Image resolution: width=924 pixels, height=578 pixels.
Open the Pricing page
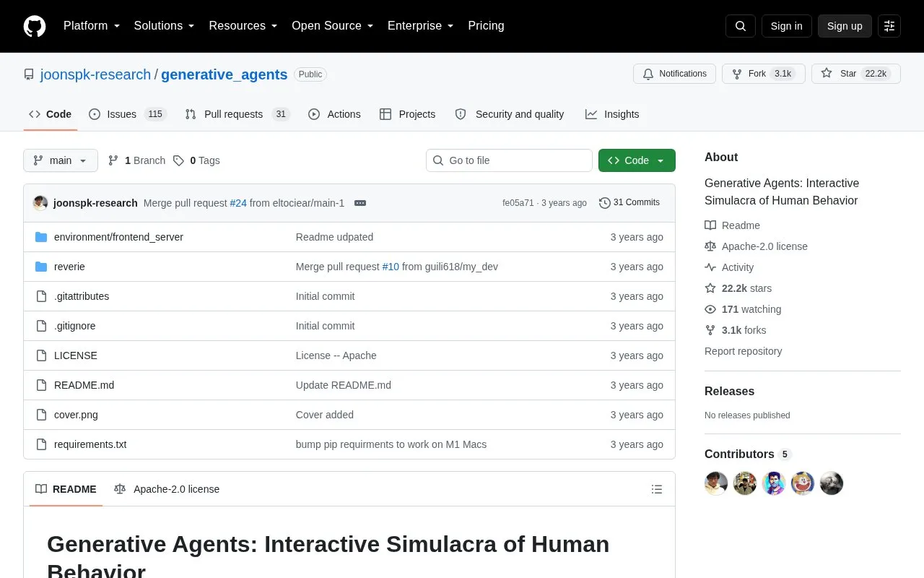(x=486, y=26)
